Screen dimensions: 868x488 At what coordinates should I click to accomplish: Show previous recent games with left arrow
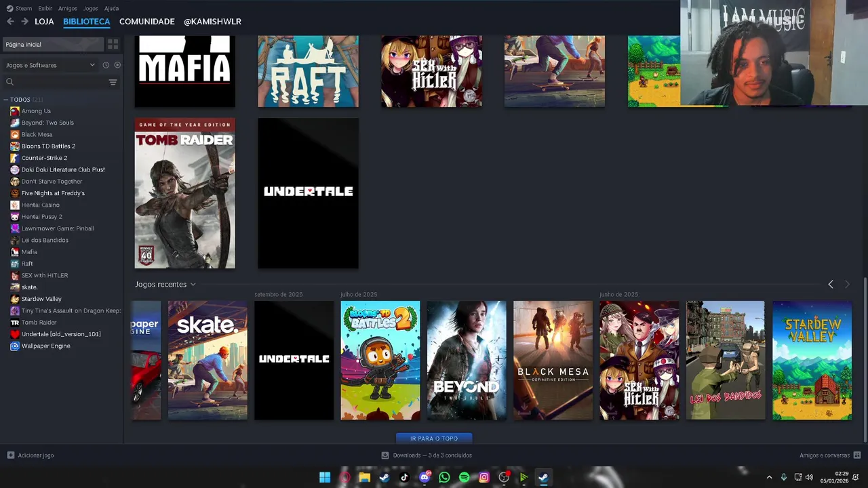[831, 285]
